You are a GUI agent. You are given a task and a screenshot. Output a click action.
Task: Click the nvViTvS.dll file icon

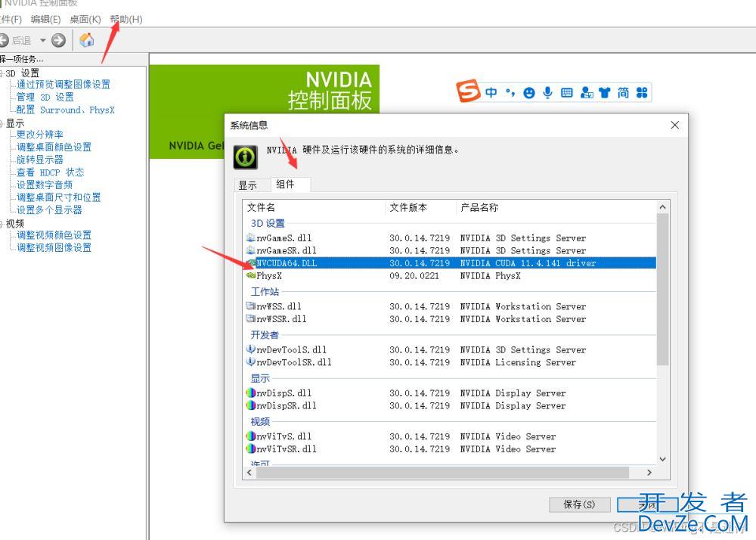coord(251,436)
